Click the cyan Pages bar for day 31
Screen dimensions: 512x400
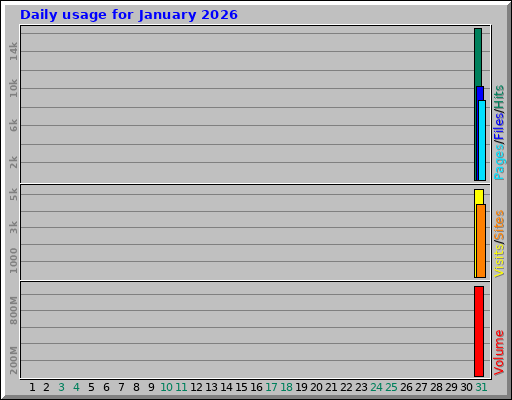click(482, 140)
